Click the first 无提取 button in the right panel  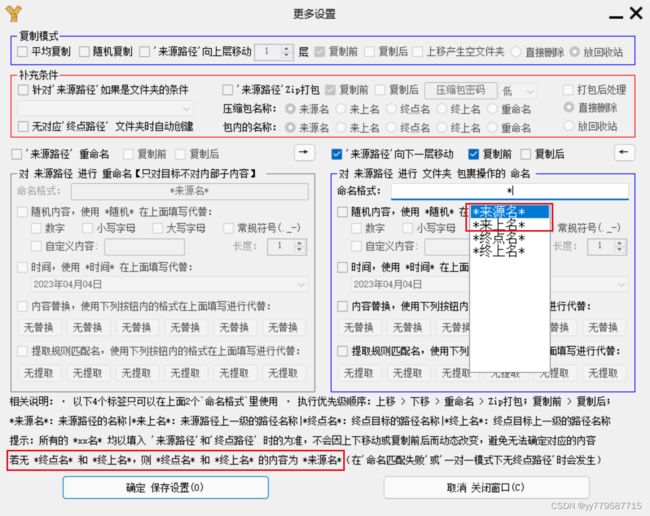click(359, 373)
